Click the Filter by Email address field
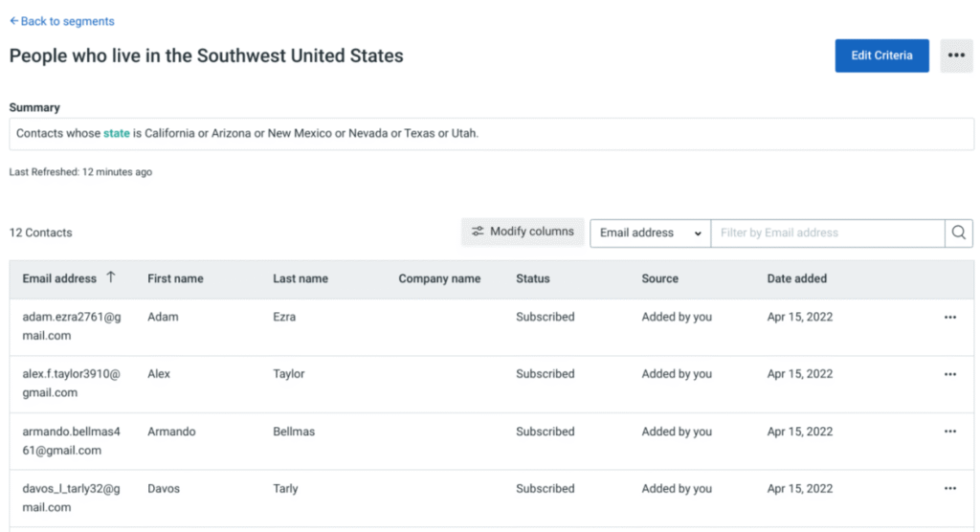This screenshot has width=980, height=532. [827, 233]
